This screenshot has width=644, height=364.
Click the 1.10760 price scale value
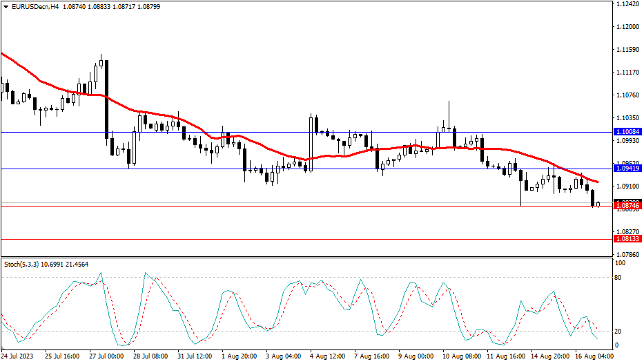627,95
